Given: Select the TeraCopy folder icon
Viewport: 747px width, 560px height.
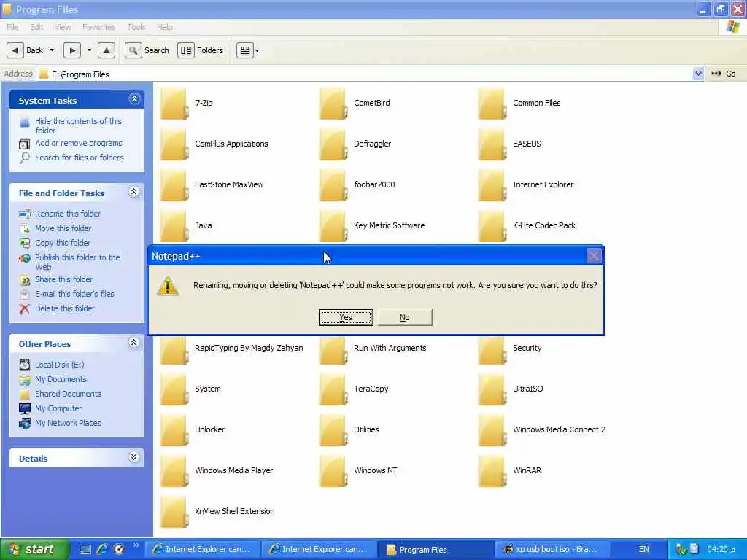Looking at the screenshot, I should coord(333,389).
